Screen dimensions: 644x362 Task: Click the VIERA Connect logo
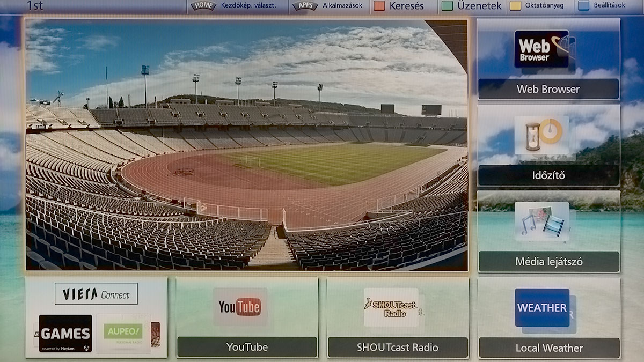pos(96,294)
